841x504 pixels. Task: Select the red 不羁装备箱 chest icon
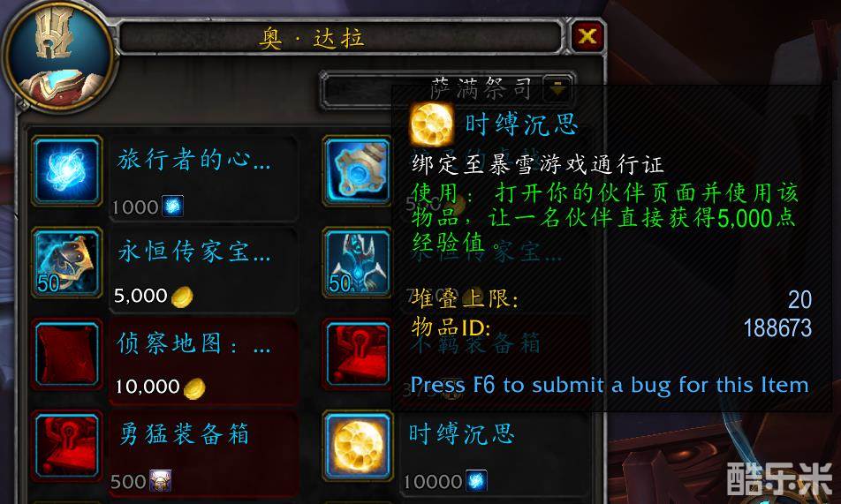click(358, 354)
